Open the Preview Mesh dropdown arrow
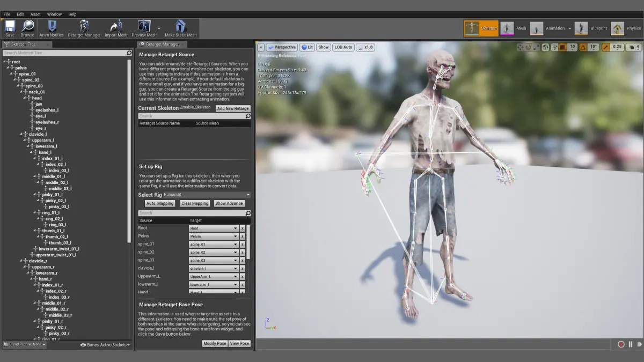Image resolution: width=644 pixels, height=362 pixels. 159,28
